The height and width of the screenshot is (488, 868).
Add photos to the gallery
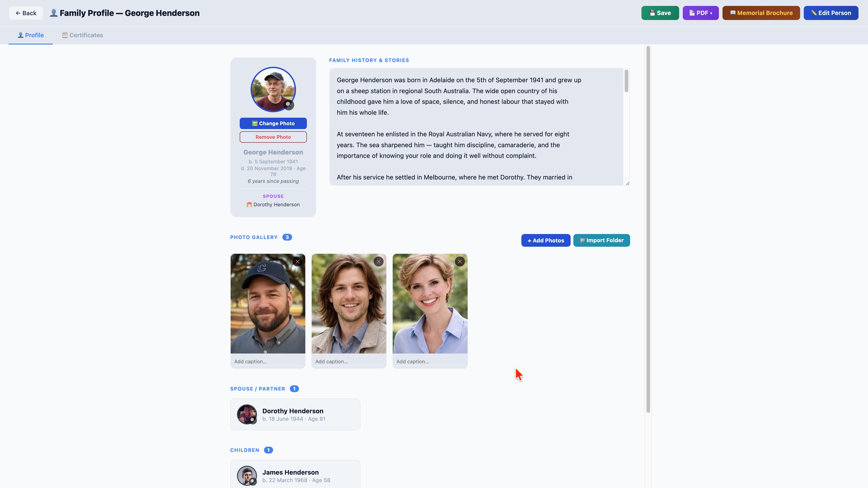(x=545, y=240)
